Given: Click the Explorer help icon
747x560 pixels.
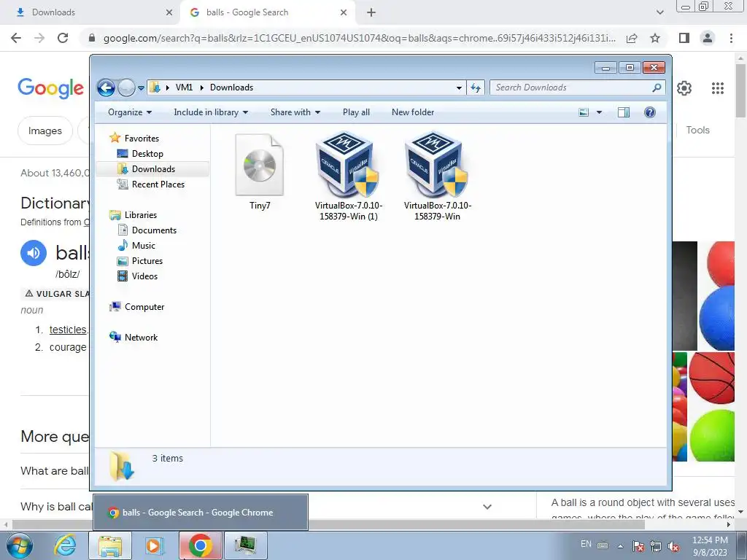Looking at the screenshot, I should click(650, 112).
